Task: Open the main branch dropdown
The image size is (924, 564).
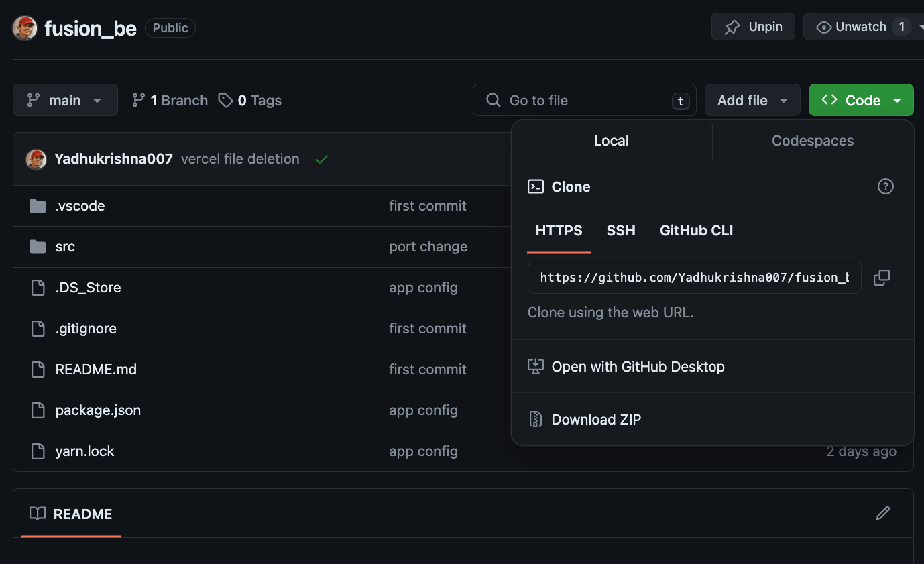Action: pos(65,100)
